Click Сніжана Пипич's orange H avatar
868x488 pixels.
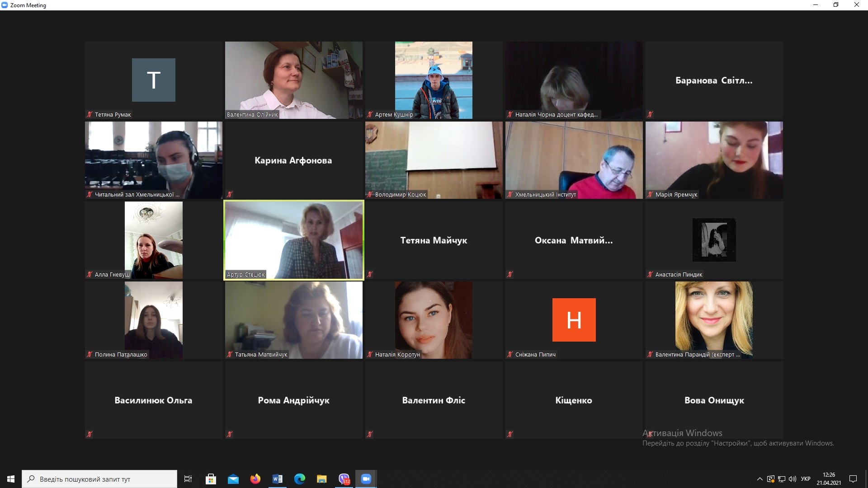574,320
